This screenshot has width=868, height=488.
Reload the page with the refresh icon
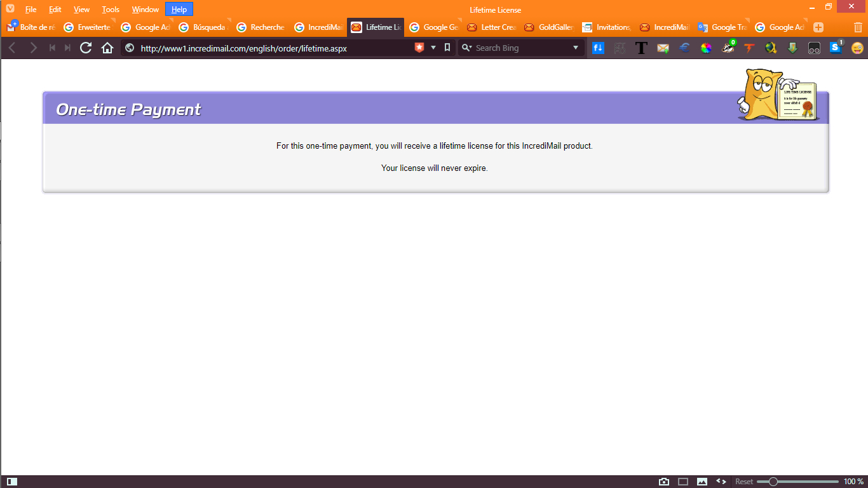coord(86,48)
